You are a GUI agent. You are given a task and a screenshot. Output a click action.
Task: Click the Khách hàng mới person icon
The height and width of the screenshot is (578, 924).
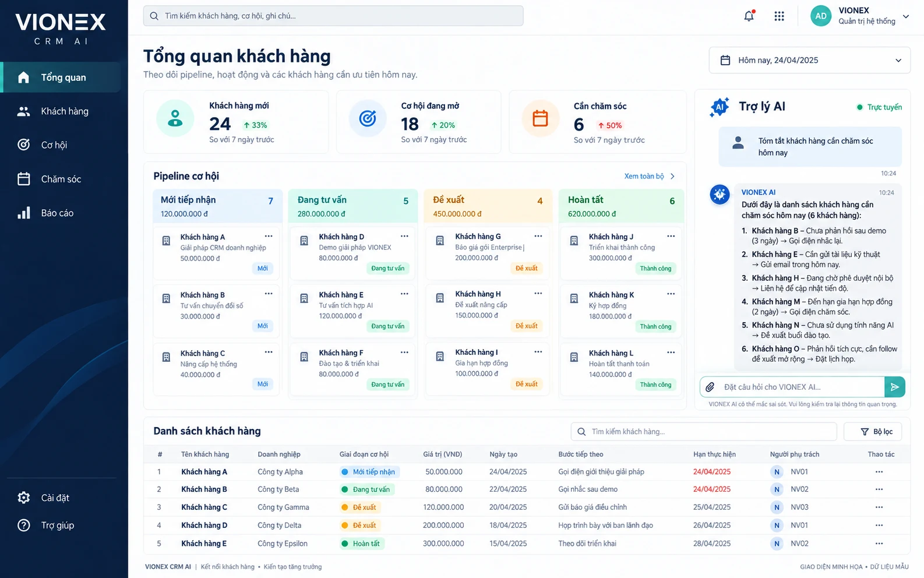tap(175, 118)
